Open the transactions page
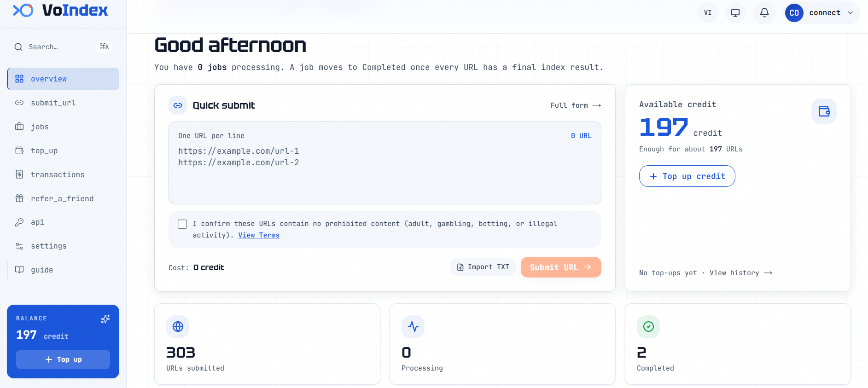The image size is (868, 388). point(63,175)
